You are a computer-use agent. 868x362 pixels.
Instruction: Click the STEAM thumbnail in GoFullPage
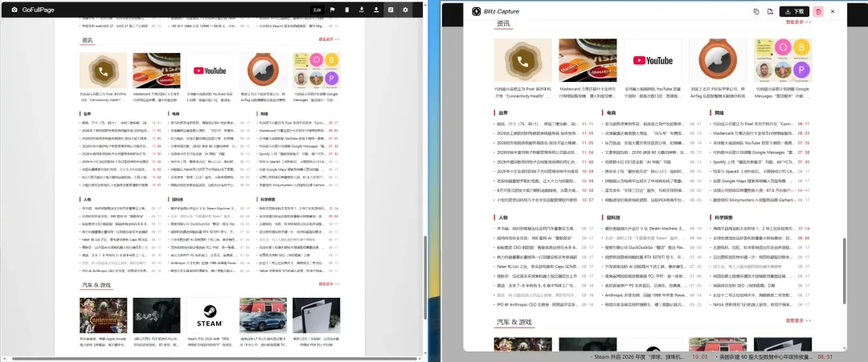[210, 315]
